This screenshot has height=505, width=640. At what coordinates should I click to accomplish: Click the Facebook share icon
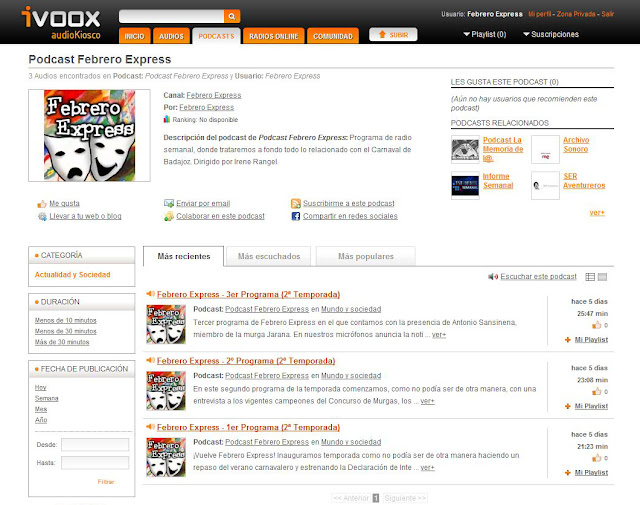coord(296,216)
